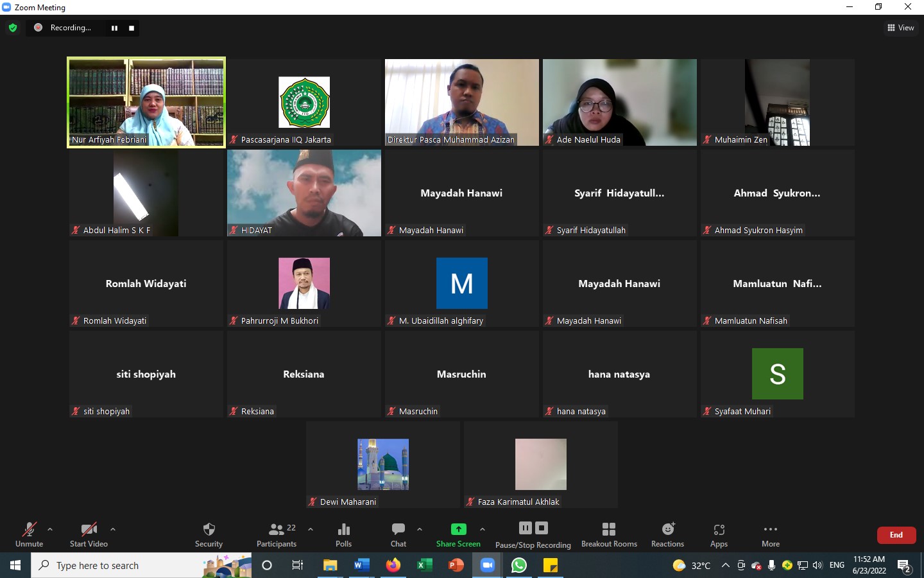Click the End meeting button
Viewport: 924px width, 578px height.
pyautogui.click(x=896, y=535)
